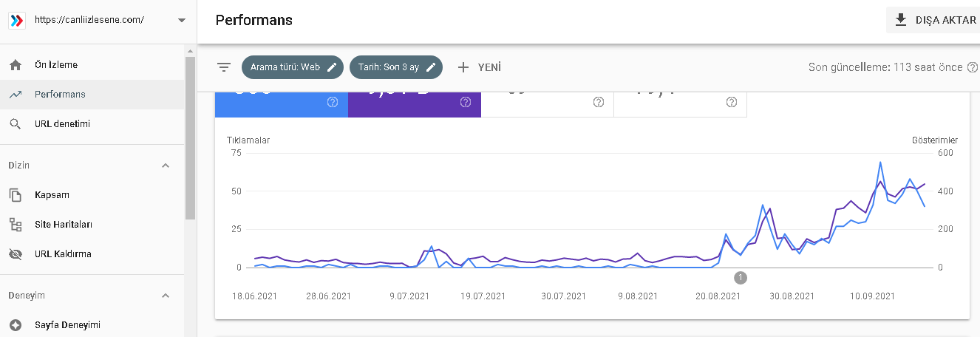Viewport: 980px width, 337px height.
Task: Click help icon in third metric card
Action: click(x=599, y=102)
